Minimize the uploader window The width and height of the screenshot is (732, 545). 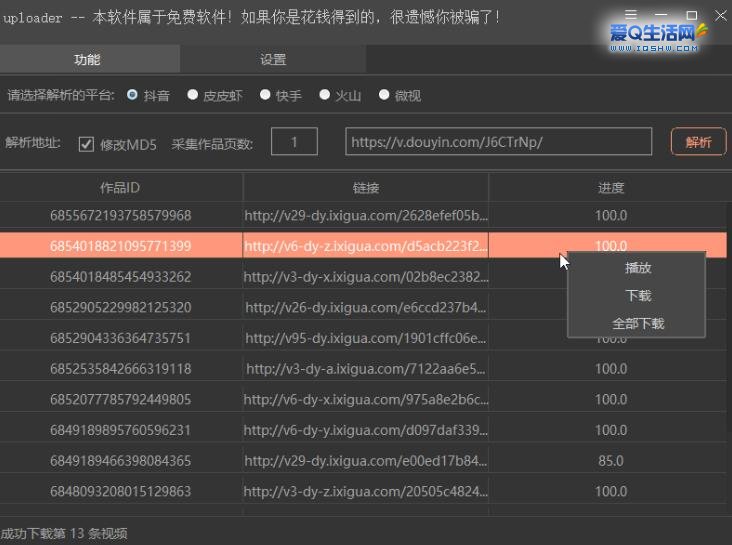click(x=661, y=14)
